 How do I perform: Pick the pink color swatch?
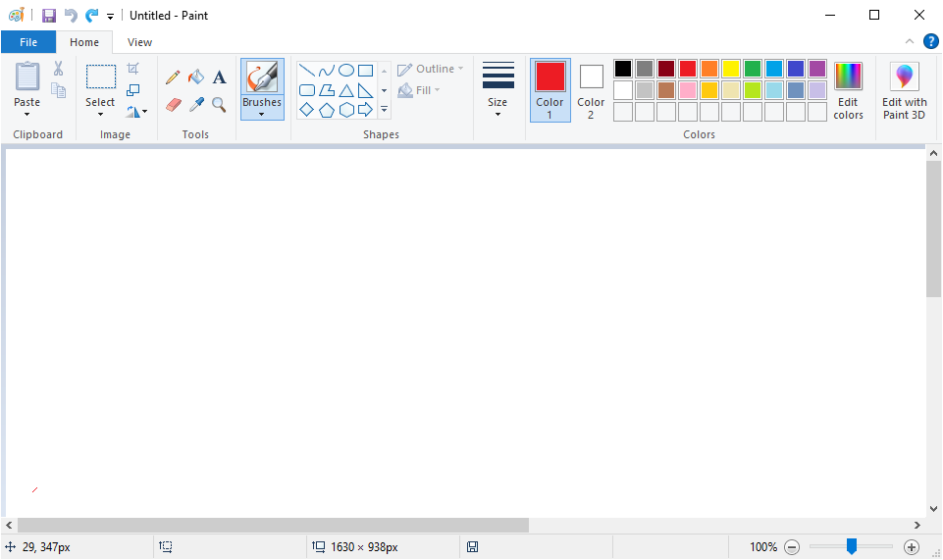[x=688, y=90]
